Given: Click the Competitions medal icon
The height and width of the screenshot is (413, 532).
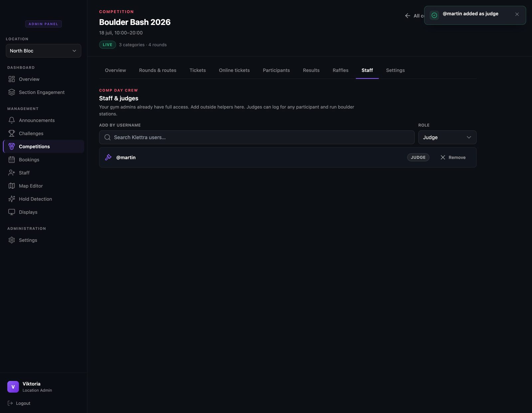Looking at the screenshot, I should tap(12, 146).
